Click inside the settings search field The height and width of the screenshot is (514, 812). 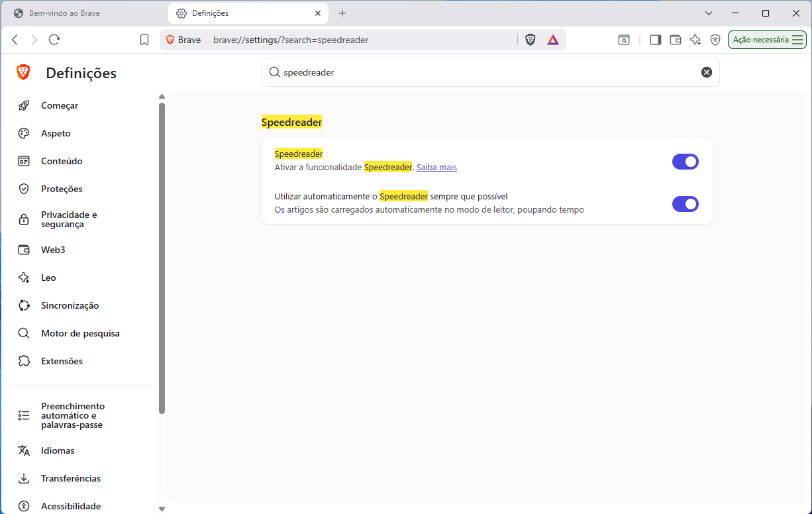click(x=490, y=72)
